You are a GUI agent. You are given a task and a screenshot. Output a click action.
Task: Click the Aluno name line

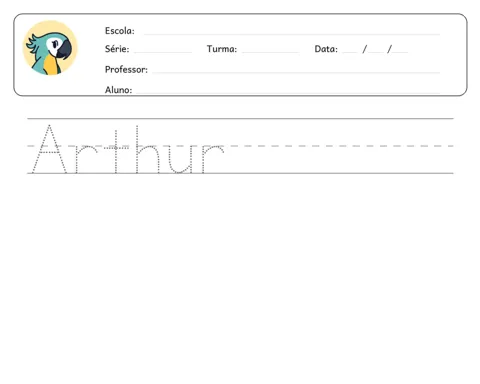point(288,92)
